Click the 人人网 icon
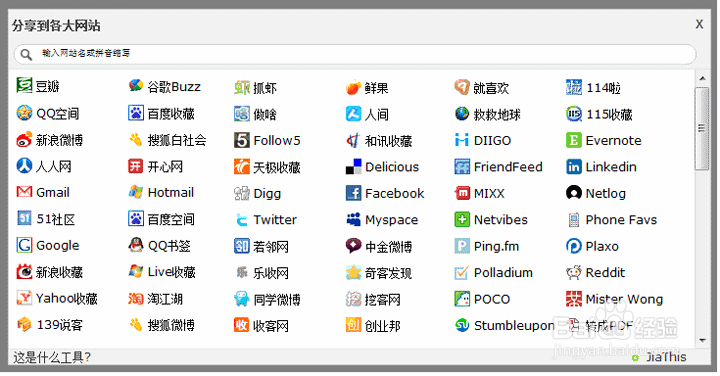 24,166
